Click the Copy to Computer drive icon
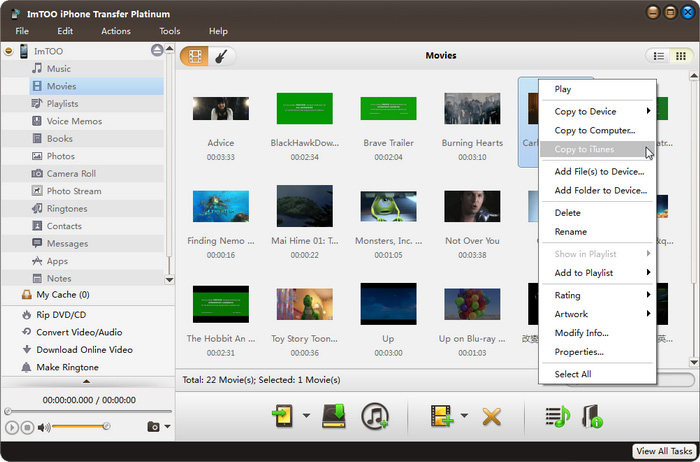Viewport: 700px width, 462px height. [334, 416]
